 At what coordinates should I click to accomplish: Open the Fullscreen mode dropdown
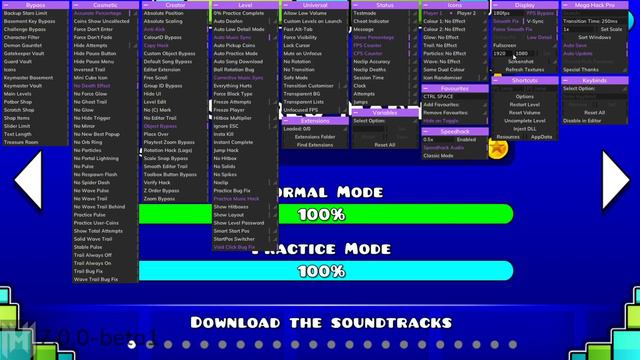pos(524,45)
